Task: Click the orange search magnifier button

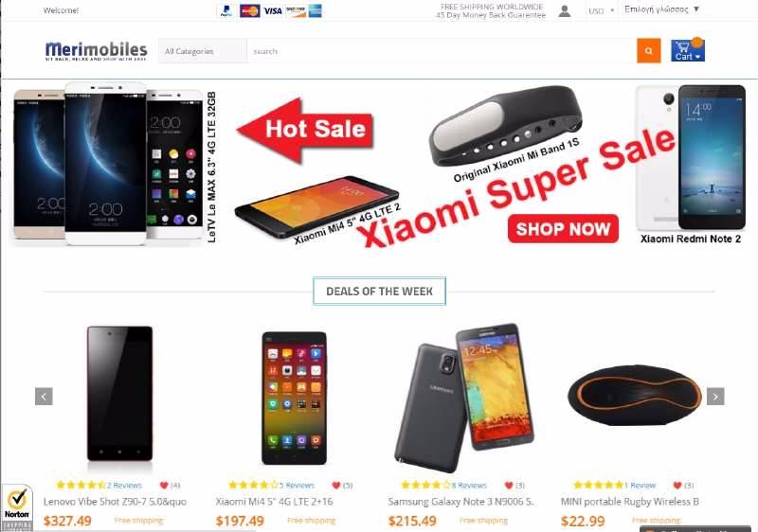Action: [x=648, y=51]
